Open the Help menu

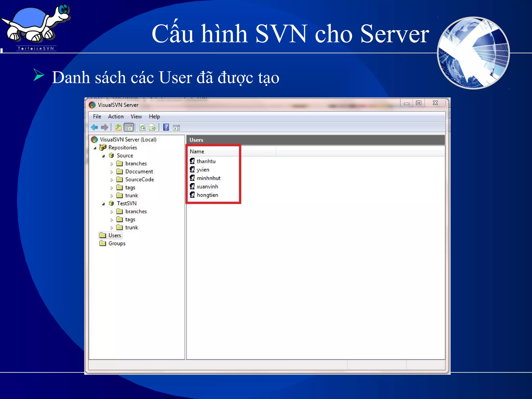[154, 117]
